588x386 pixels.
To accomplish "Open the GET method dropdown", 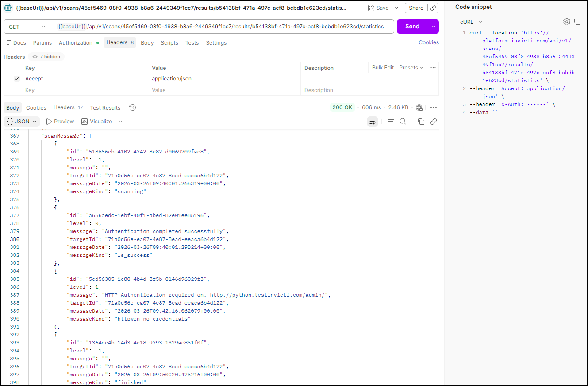I will pyautogui.click(x=27, y=27).
